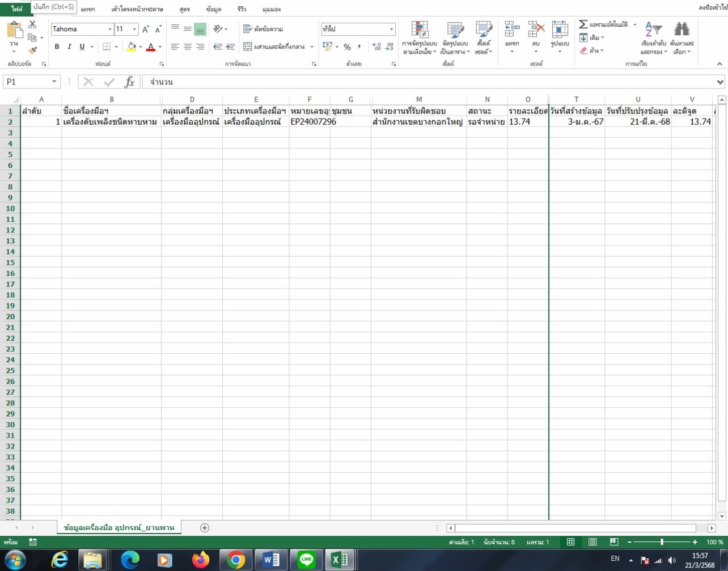Click the insert function fx icon
This screenshot has width=728, height=571.
130,82
